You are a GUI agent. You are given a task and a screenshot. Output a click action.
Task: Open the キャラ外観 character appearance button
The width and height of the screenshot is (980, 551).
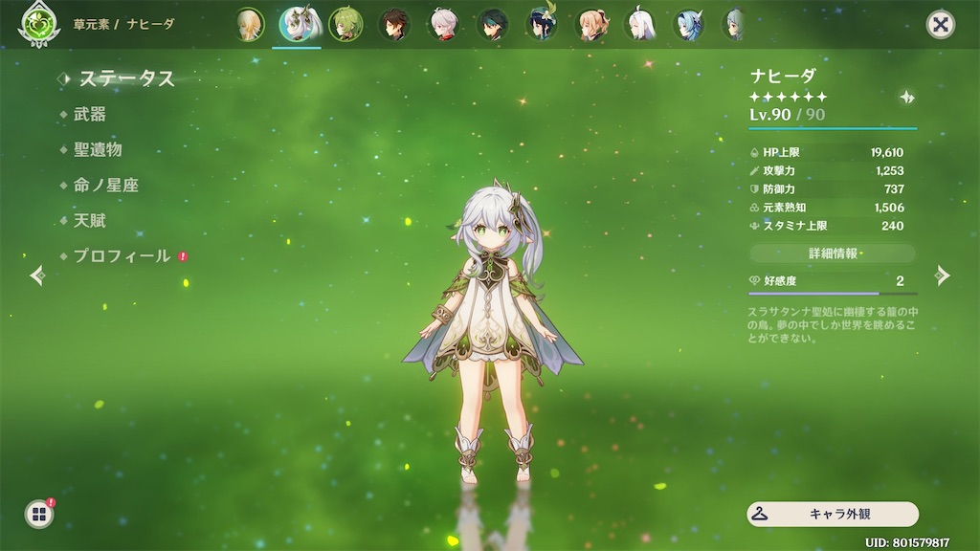[833, 514]
